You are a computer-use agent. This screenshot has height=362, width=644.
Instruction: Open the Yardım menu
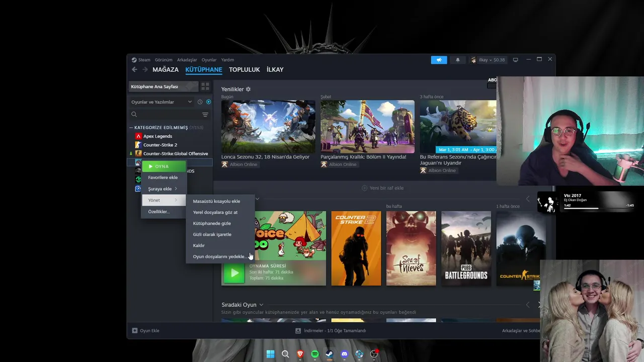pos(227,60)
